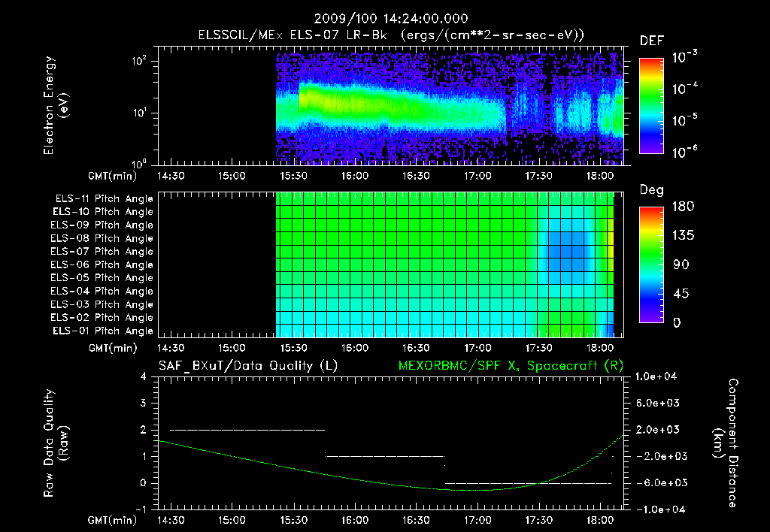The height and width of the screenshot is (532, 770).
Task: Click the GMT(min) label under pitch angle panel
Action: (x=113, y=349)
